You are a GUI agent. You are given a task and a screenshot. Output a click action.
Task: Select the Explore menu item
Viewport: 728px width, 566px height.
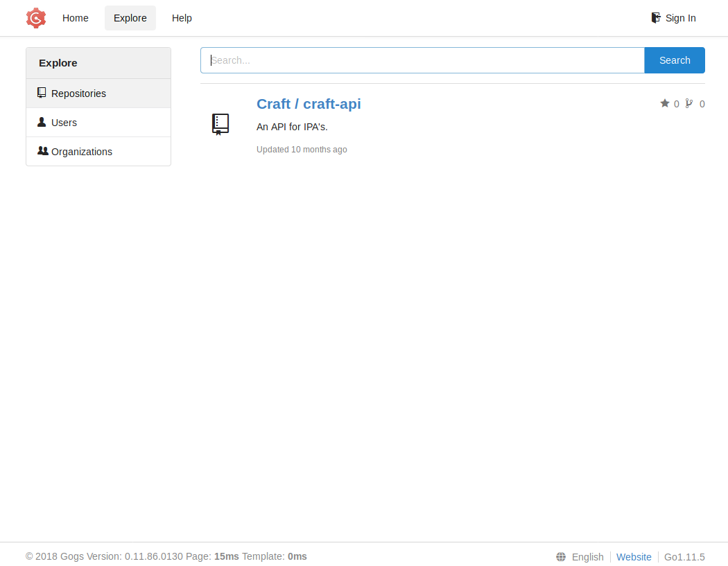[x=130, y=18]
